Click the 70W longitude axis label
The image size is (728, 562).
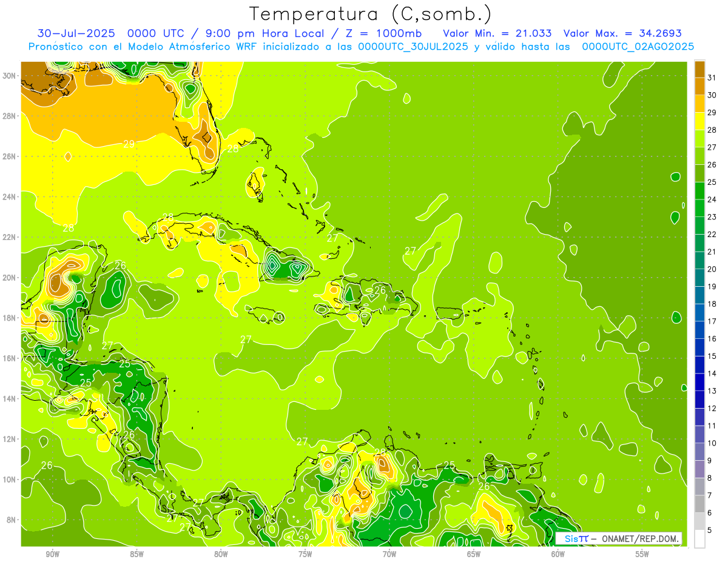coord(389,554)
